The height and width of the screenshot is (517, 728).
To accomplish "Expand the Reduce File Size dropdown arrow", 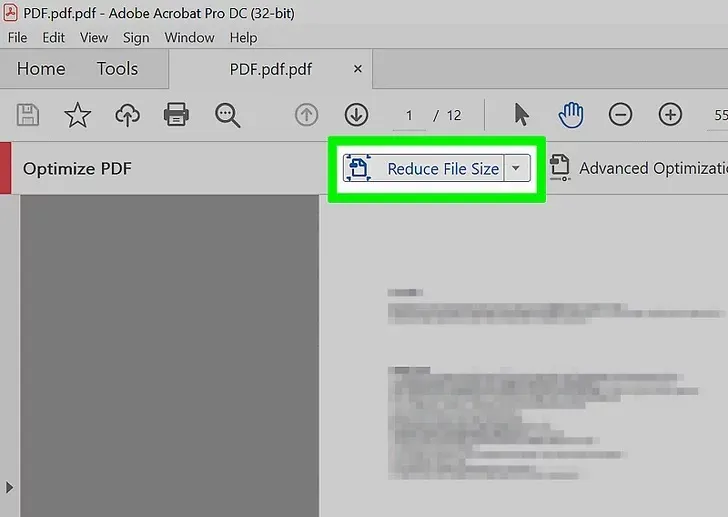I will click(x=516, y=168).
